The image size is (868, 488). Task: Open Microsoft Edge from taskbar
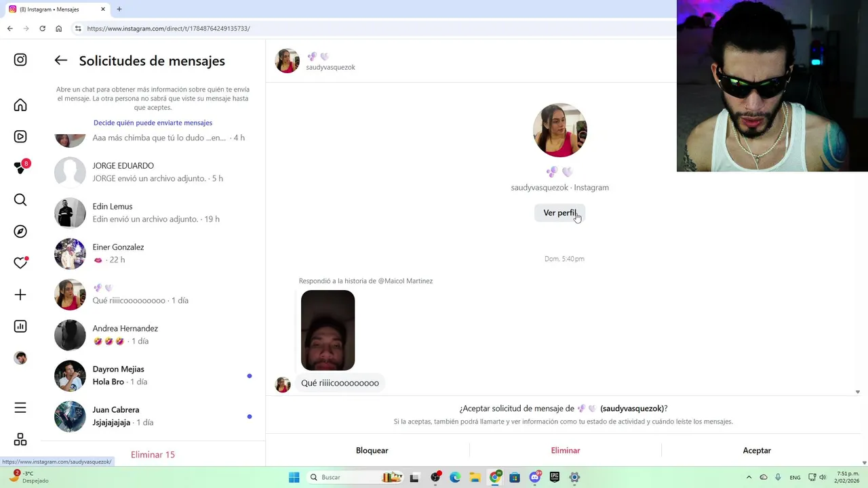[x=455, y=477]
